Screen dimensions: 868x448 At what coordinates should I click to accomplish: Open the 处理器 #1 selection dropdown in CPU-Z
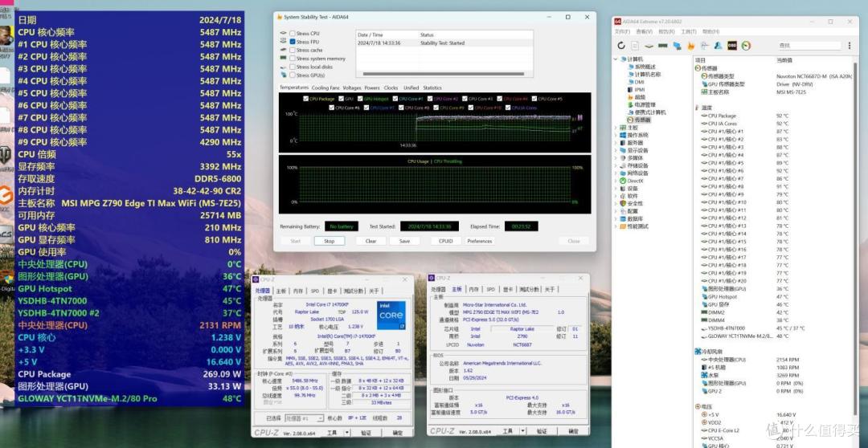[x=304, y=418]
